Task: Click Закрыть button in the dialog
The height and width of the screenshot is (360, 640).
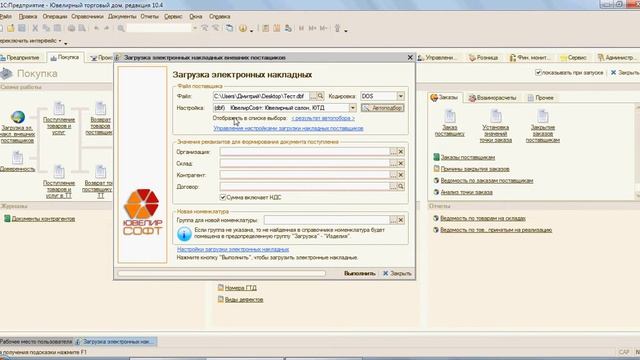Action: (x=397, y=273)
